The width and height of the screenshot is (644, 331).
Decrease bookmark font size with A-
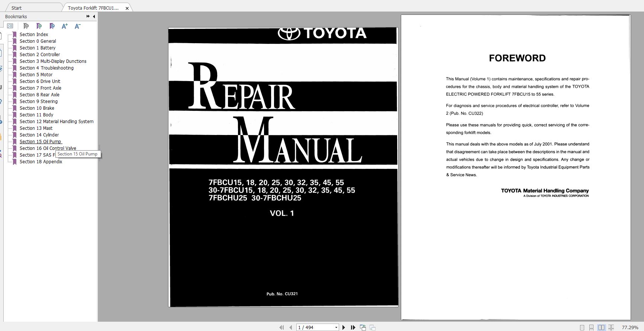point(78,26)
